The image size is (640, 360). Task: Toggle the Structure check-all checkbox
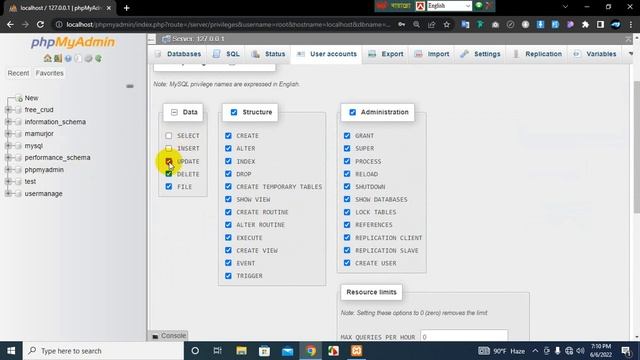(x=234, y=112)
